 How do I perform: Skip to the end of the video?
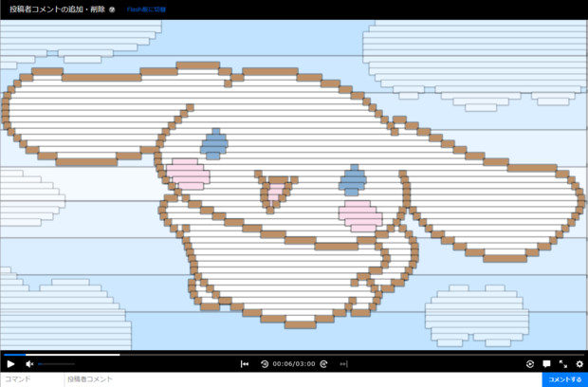[x=343, y=363]
